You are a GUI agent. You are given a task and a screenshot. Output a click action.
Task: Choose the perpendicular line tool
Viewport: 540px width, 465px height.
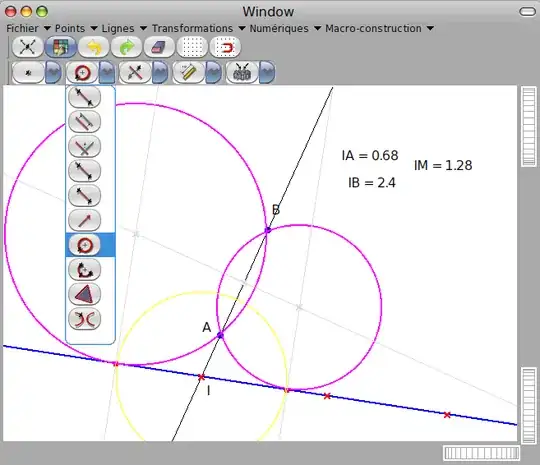point(84,147)
